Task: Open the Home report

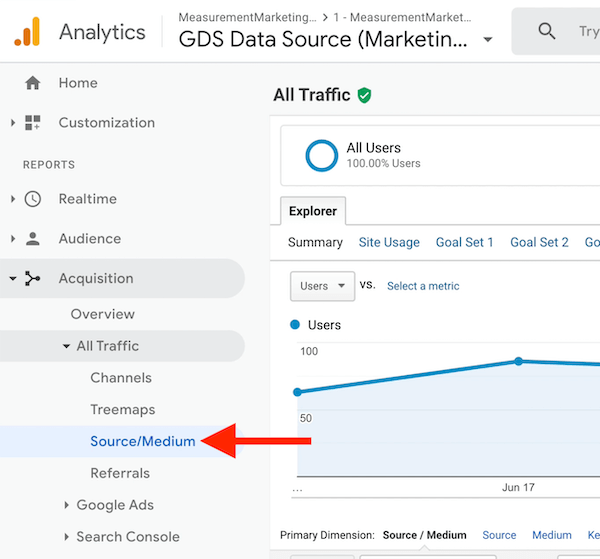Action: click(78, 83)
